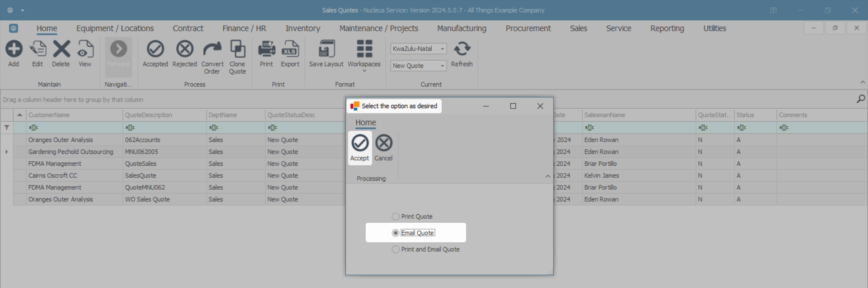
Task: Open the New Quote status dropdown
Action: tap(442, 66)
